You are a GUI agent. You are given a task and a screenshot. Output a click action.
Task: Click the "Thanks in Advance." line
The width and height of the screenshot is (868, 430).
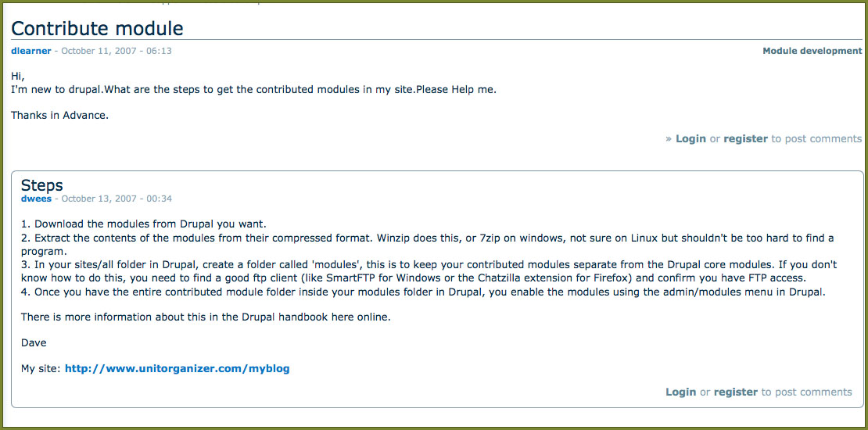pyautogui.click(x=59, y=115)
